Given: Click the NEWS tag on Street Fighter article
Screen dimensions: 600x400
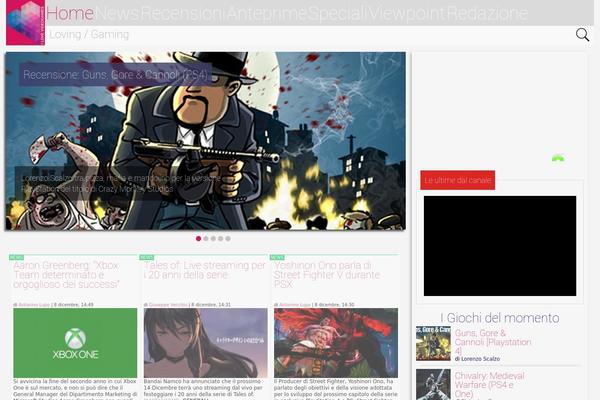Looking at the screenshot, I should click(x=277, y=258).
